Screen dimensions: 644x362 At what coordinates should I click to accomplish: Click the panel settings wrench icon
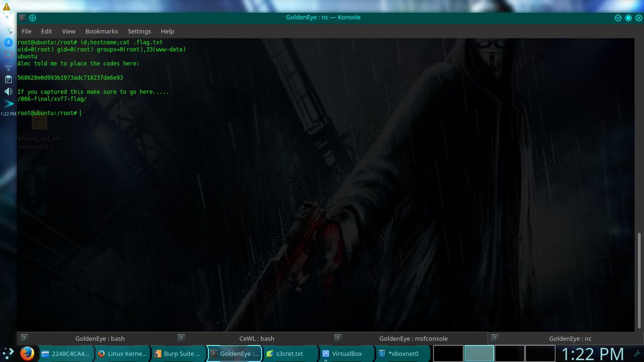[x=636, y=353]
